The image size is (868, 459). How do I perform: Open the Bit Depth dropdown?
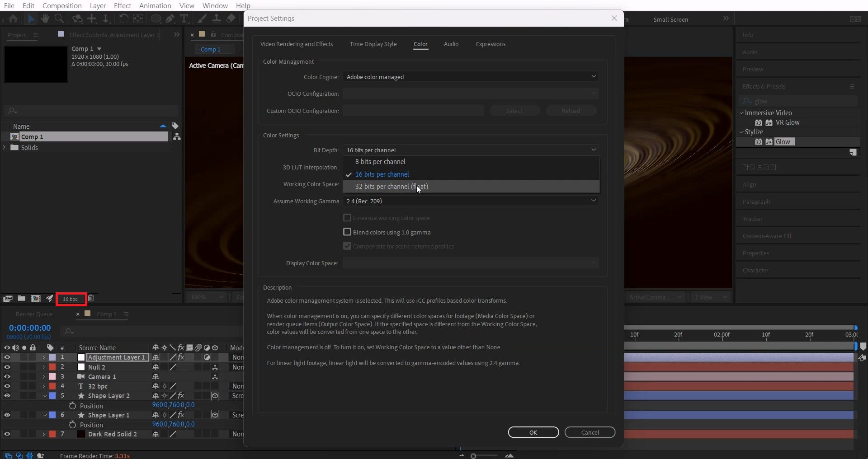point(471,150)
